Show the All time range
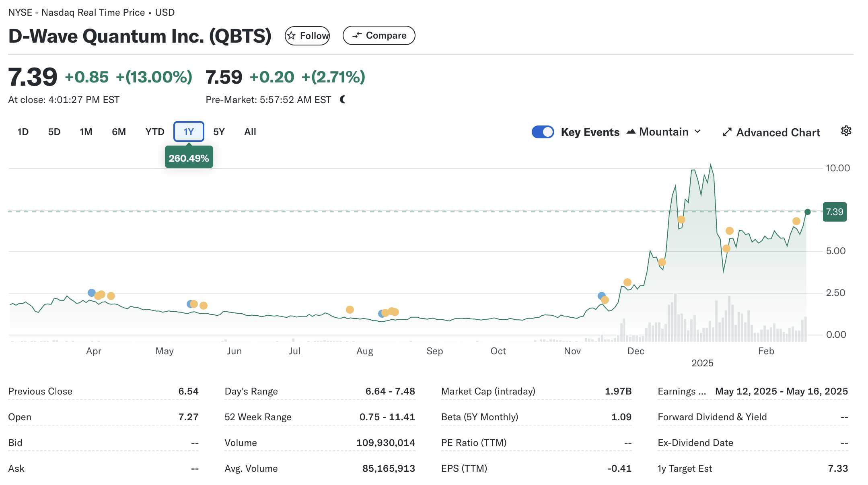This screenshot has width=868, height=485. point(250,132)
